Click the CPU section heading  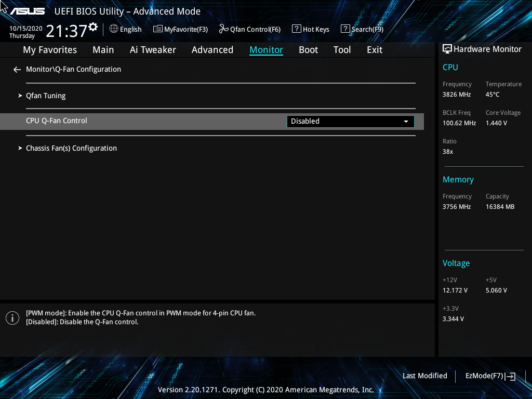coord(450,67)
